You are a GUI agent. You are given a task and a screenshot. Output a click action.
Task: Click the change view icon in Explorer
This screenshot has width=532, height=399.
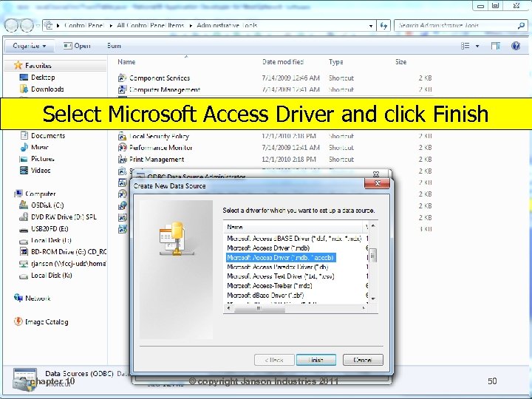(465, 46)
